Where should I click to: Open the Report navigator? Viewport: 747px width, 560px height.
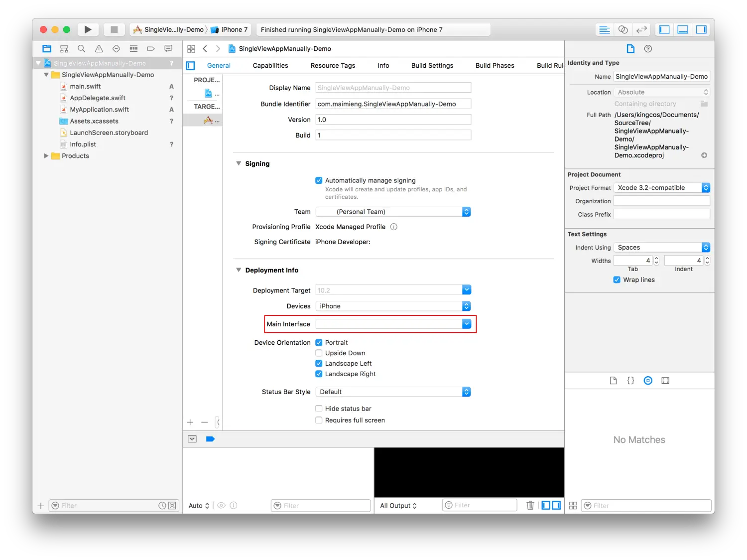(x=168, y=48)
